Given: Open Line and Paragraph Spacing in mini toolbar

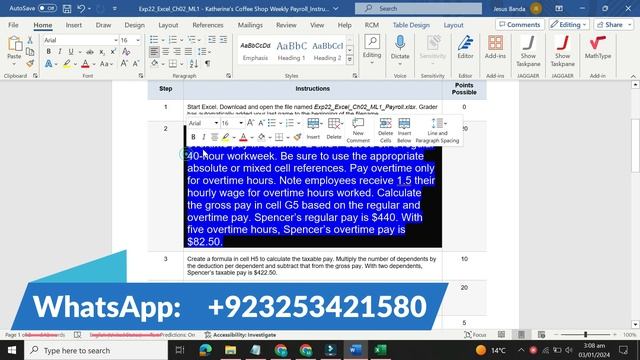Looking at the screenshot, I should click(438, 130).
